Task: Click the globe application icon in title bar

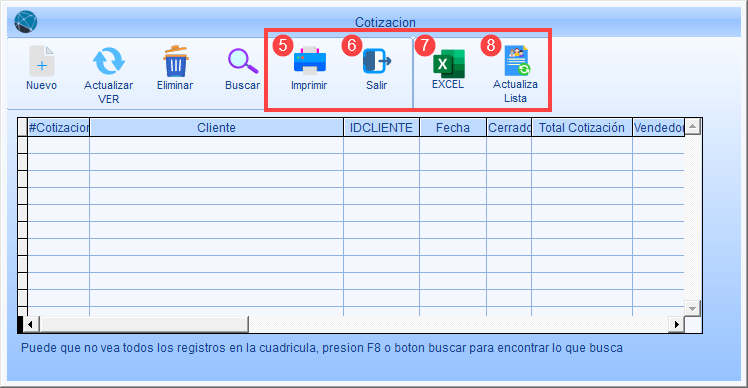Action: pos(26,22)
